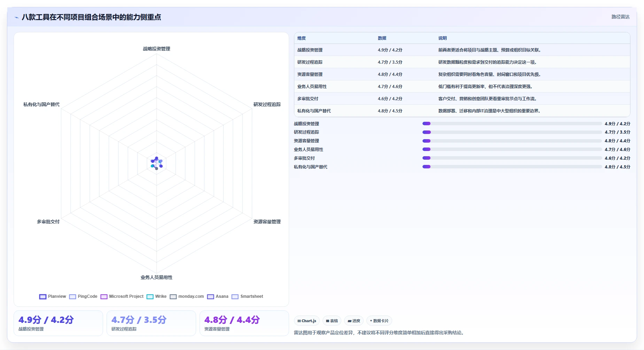This screenshot has height=350, width=644.
Task: Click the footnote text 雷达图用于观察产品定位差异
Action: click(x=379, y=333)
